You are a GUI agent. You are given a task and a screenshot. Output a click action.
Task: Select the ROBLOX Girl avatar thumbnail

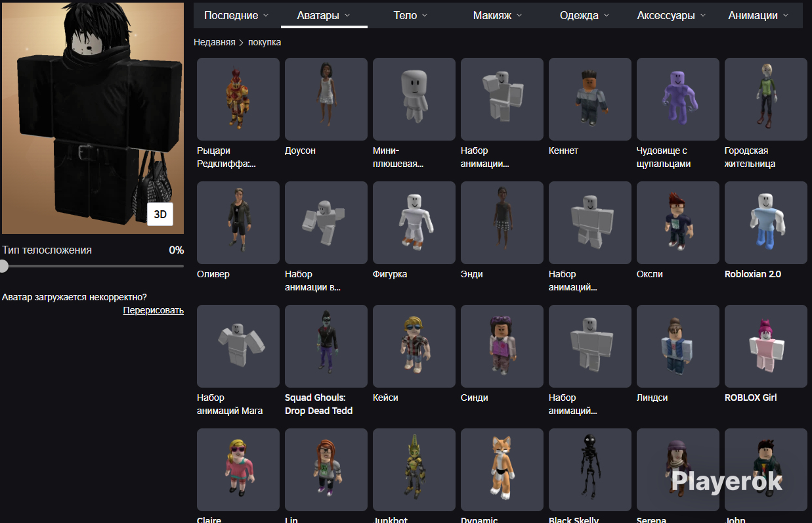tap(766, 346)
